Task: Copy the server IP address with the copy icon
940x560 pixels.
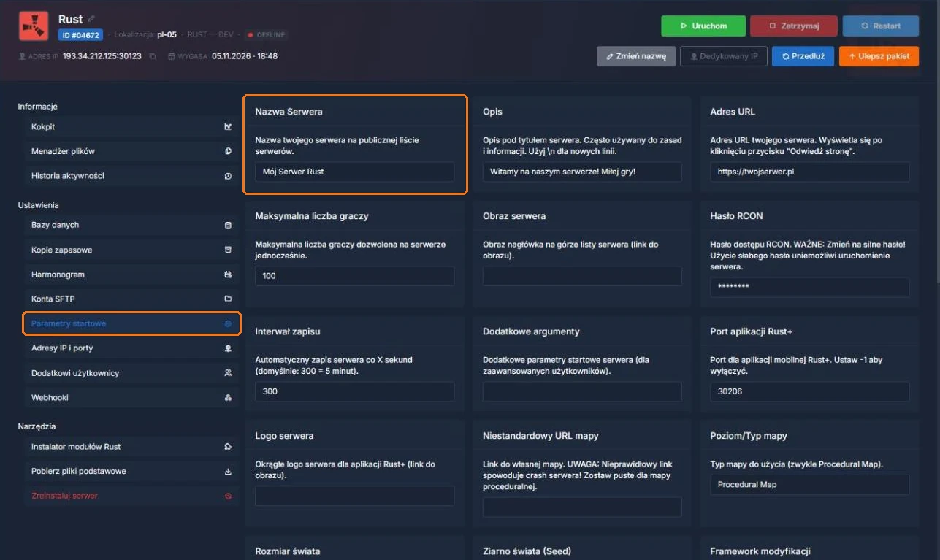Action: [x=153, y=56]
